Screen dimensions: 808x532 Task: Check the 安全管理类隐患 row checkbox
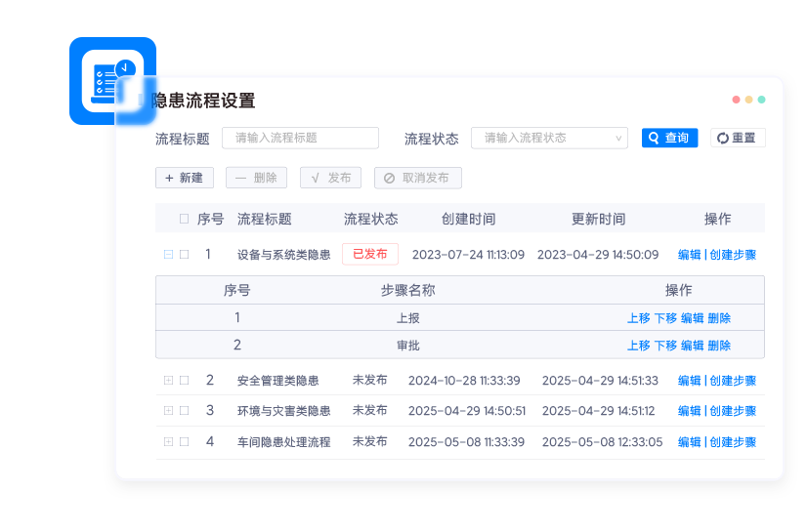tap(184, 381)
